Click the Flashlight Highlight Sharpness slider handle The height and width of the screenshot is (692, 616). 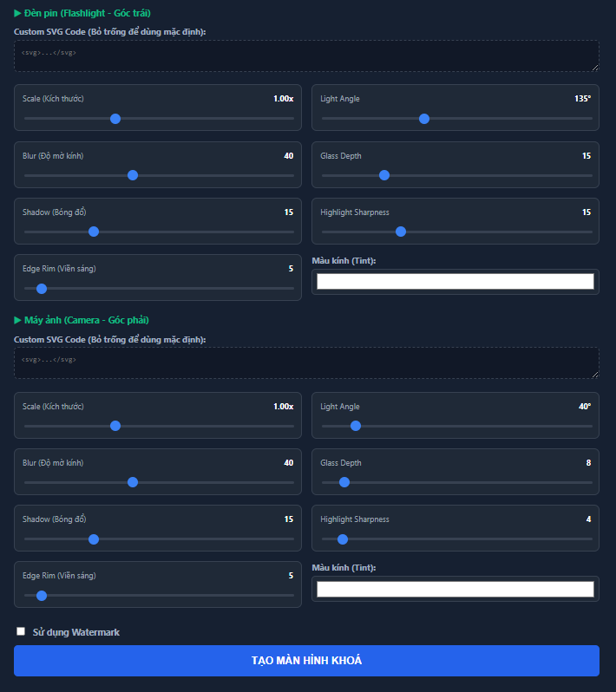point(401,232)
